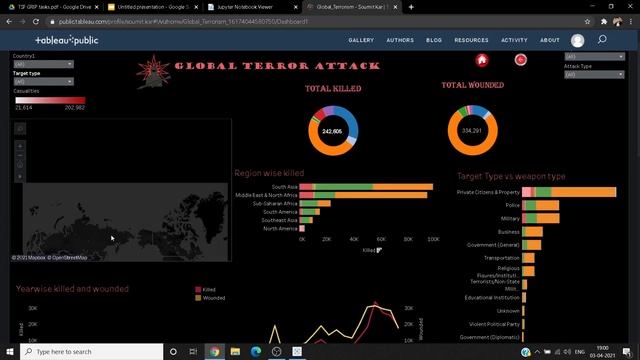This screenshot has width=640, height=360.
Task: Open the Target type filter dropdown
Action: click(x=43, y=82)
